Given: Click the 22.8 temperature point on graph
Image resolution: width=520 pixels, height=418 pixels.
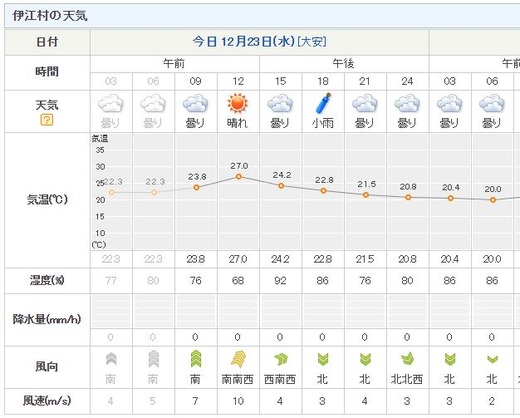Looking at the screenshot, I should 323,191.
